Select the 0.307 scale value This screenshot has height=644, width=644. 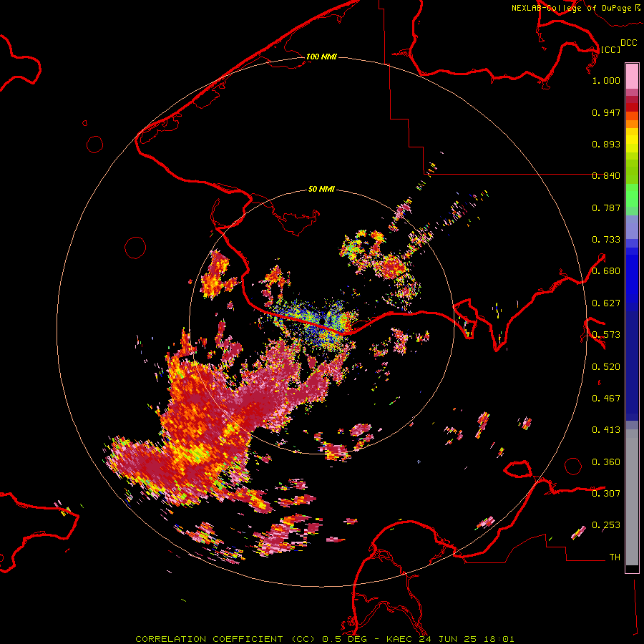(606, 494)
